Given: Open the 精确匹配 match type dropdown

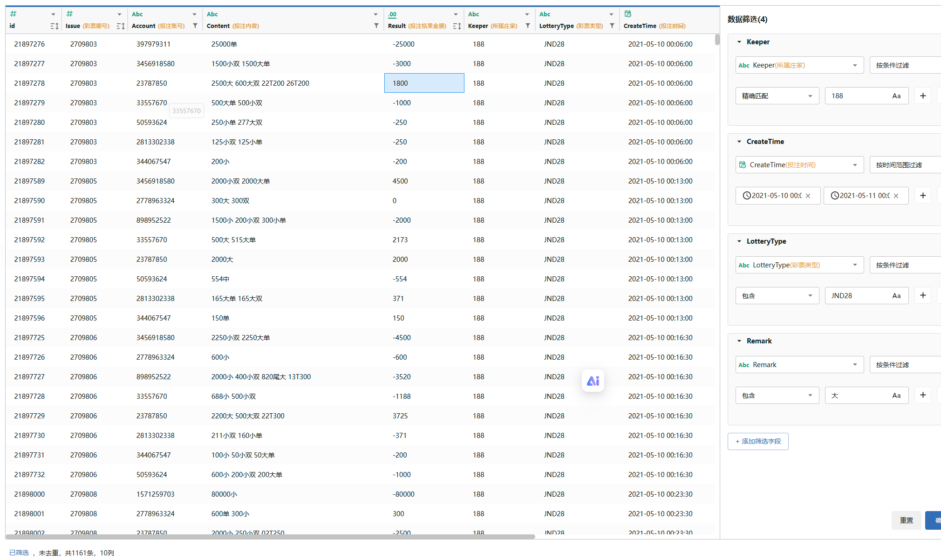Looking at the screenshot, I should [777, 96].
